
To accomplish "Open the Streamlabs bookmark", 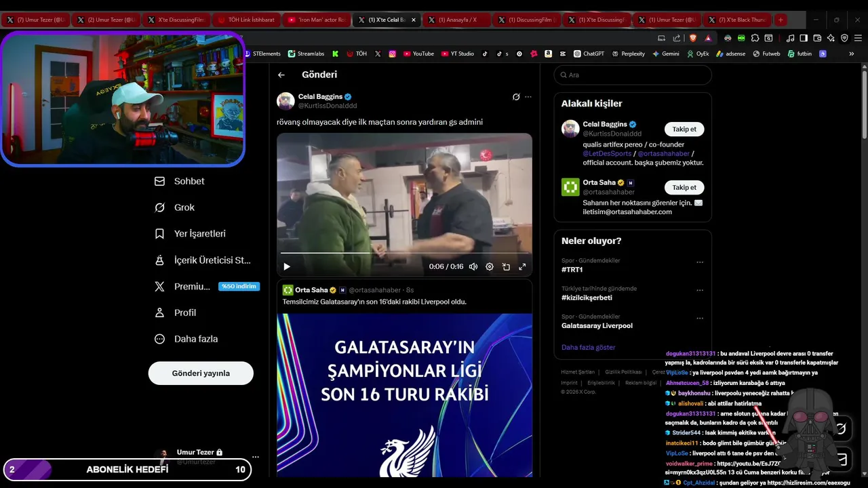I will tap(306, 54).
